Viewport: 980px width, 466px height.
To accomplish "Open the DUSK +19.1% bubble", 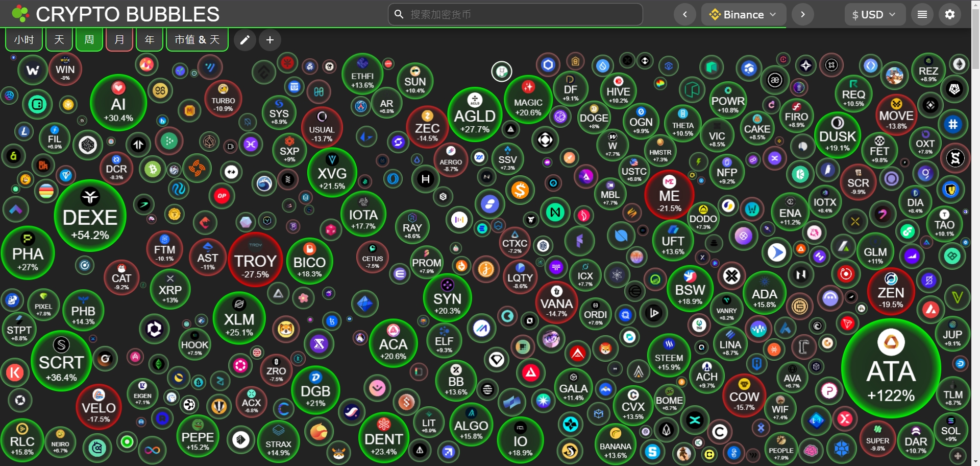I will [838, 135].
